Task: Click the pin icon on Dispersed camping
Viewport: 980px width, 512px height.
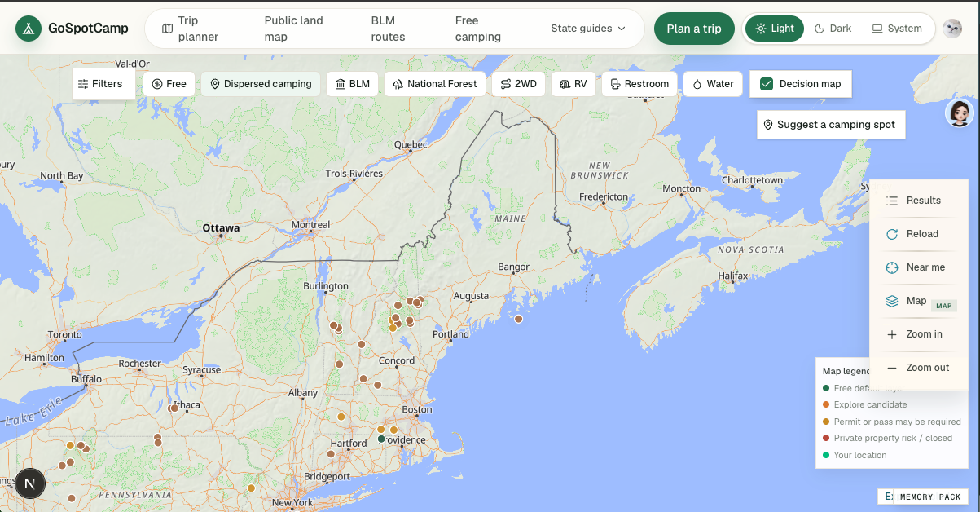Action: 215,84
